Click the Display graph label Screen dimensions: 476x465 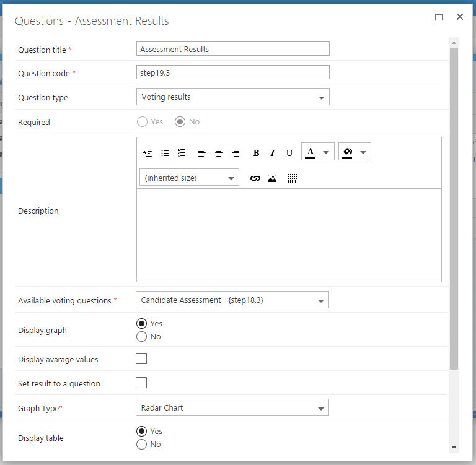tap(42, 330)
